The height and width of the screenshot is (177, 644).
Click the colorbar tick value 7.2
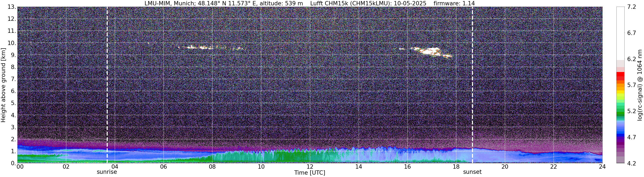point(632,7)
